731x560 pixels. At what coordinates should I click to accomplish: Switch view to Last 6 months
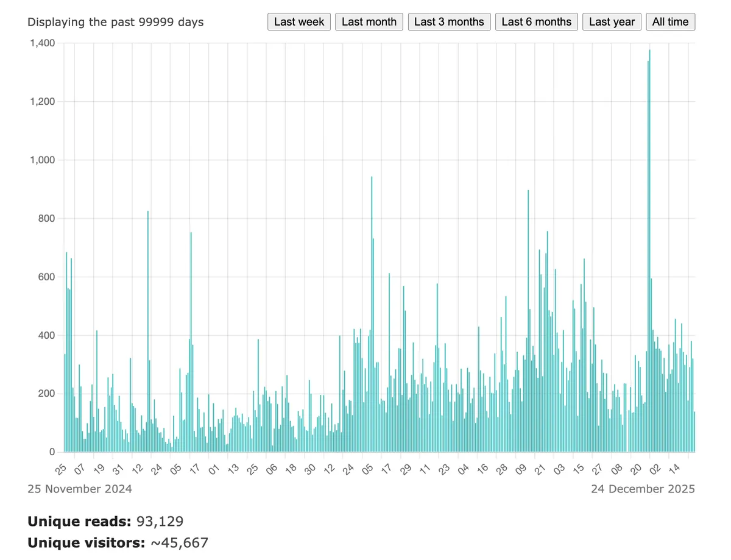click(536, 22)
